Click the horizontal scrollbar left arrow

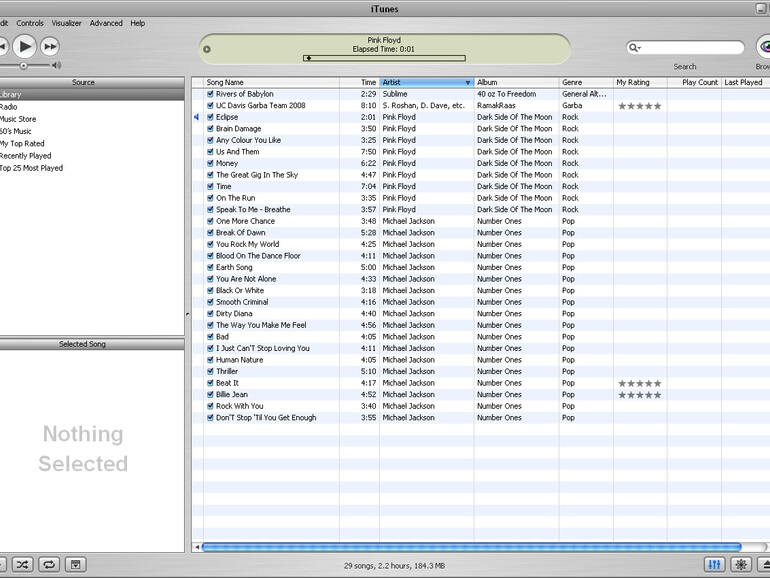pyautogui.click(x=197, y=547)
